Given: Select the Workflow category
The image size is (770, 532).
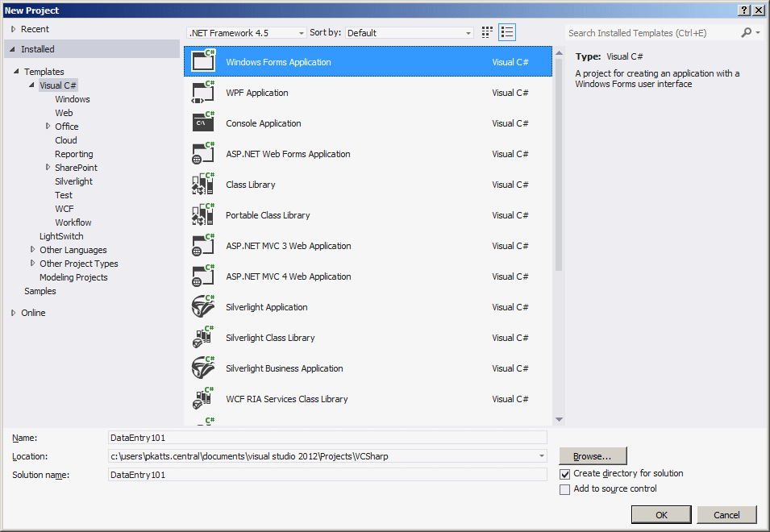Looking at the screenshot, I should (x=73, y=222).
